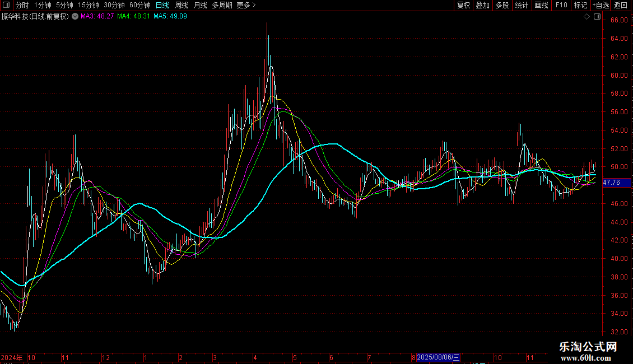This screenshot has height=364, width=633.
Task: Click the 50.00 price axis label
Action: 619,167
